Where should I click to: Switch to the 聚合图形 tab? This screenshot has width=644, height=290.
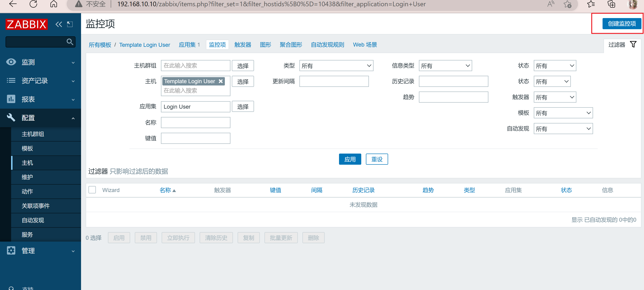point(291,45)
